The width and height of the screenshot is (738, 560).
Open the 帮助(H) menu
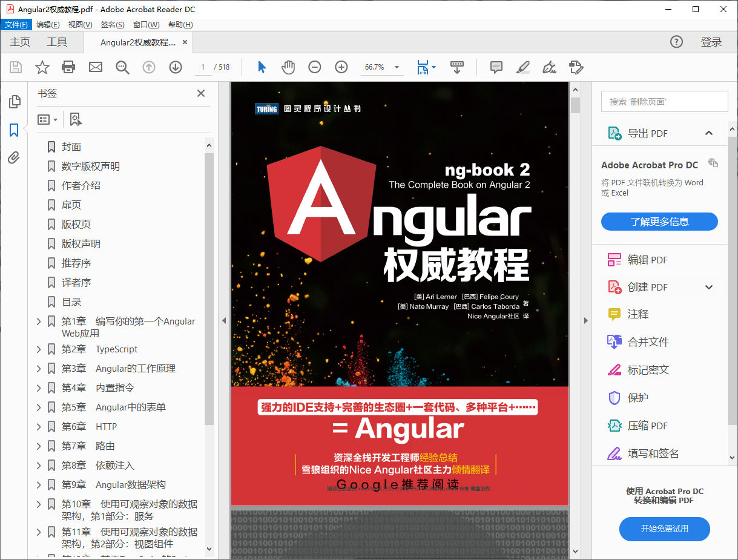click(x=180, y=25)
